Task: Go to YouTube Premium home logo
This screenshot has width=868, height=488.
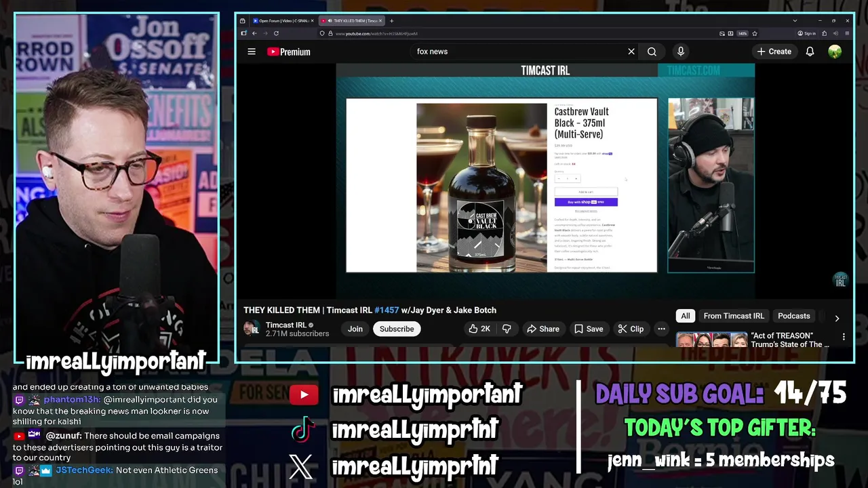Action: (288, 52)
